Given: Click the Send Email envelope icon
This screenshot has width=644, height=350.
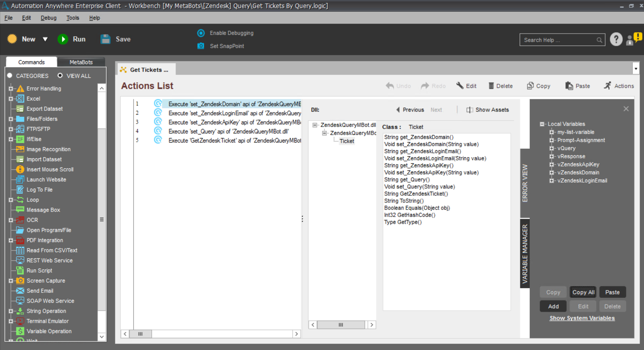Looking at the screenshot, I should point(20,291).
